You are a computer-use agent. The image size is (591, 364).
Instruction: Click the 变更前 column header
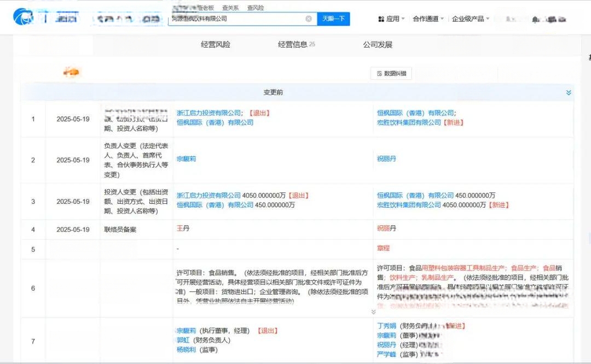point(273,92)
